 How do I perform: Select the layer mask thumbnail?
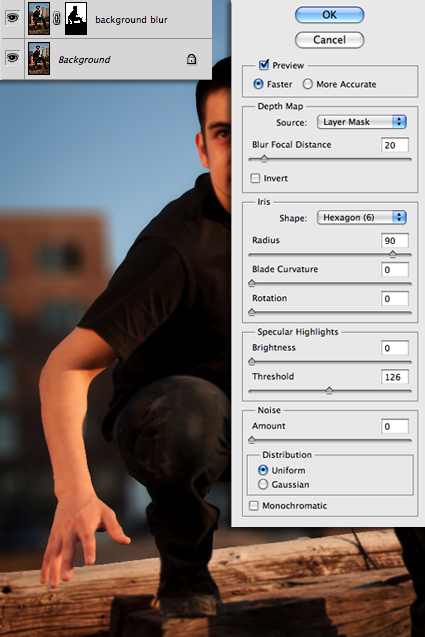76,18
